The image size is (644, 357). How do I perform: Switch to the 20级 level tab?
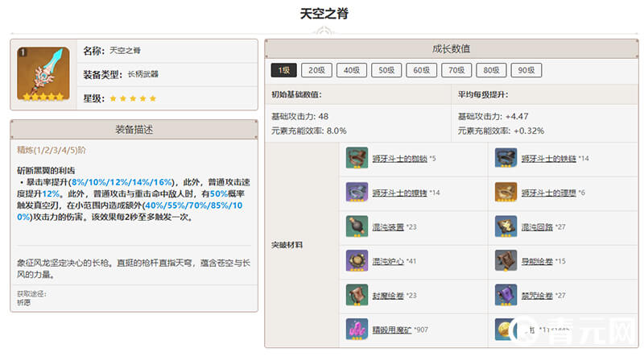tap(316, 70)
